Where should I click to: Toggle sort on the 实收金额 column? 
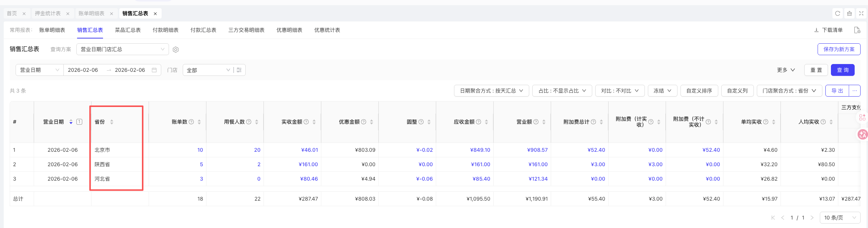(x=314, y=122)
